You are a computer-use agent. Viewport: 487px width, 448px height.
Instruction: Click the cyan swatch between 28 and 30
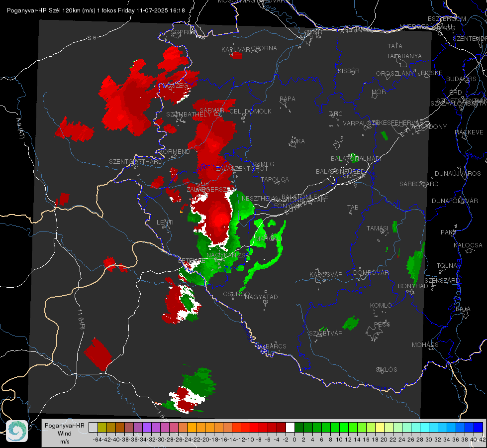coord(425,427)
